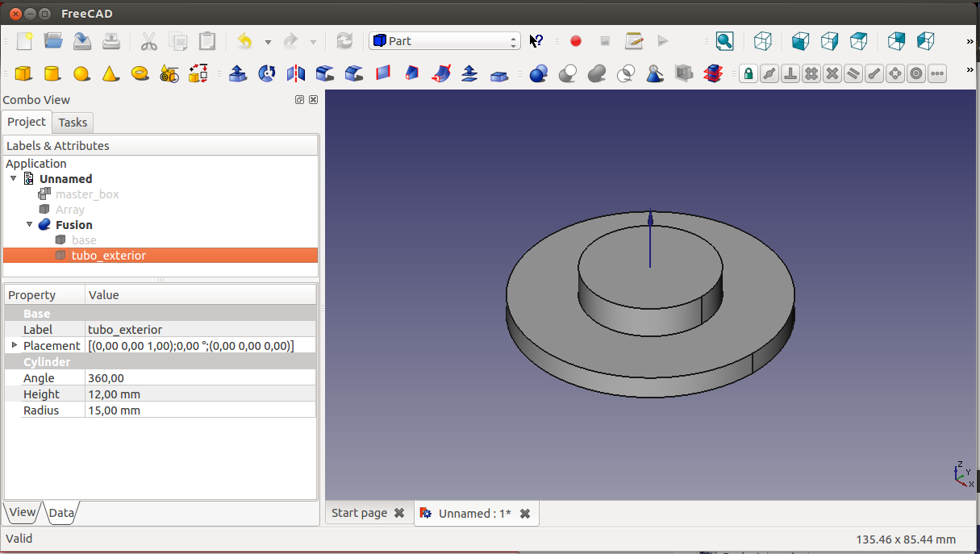Create a box primitive solid
980x554 pixels.
point(23,74)
